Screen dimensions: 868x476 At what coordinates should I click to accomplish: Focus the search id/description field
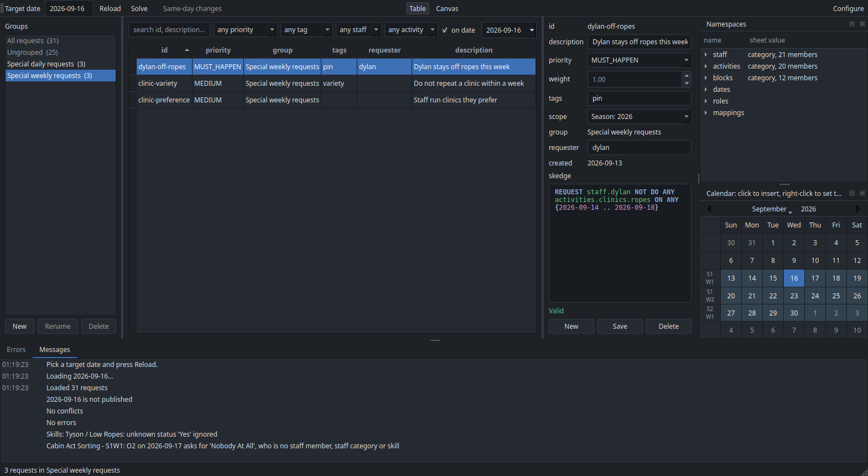coord(169,30)
